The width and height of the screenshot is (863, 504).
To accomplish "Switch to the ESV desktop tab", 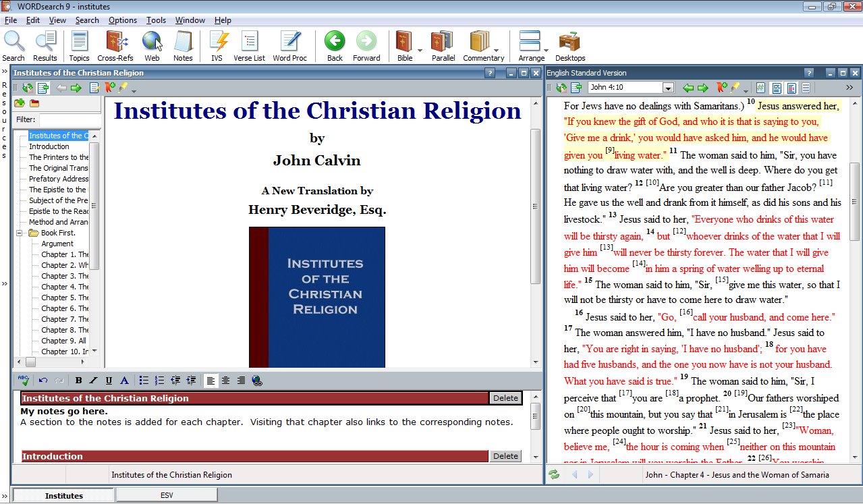I will click(x=167, y=495).
